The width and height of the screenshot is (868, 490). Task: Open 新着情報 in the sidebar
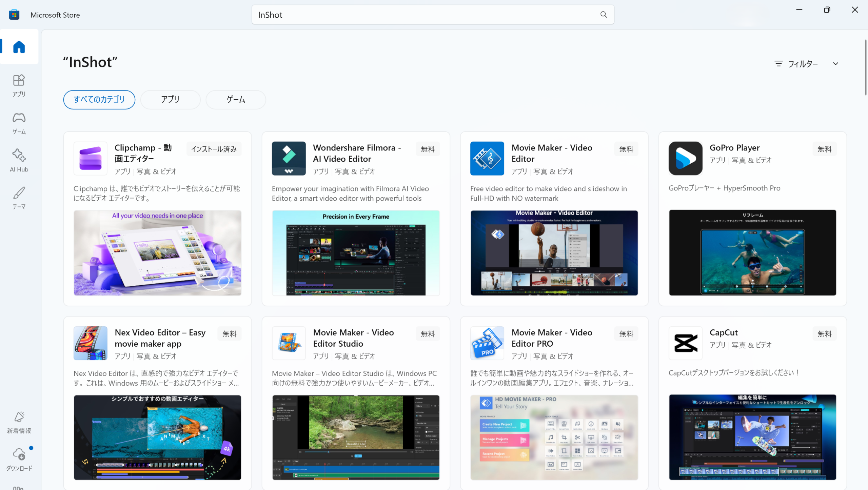(x=19, y=422)
